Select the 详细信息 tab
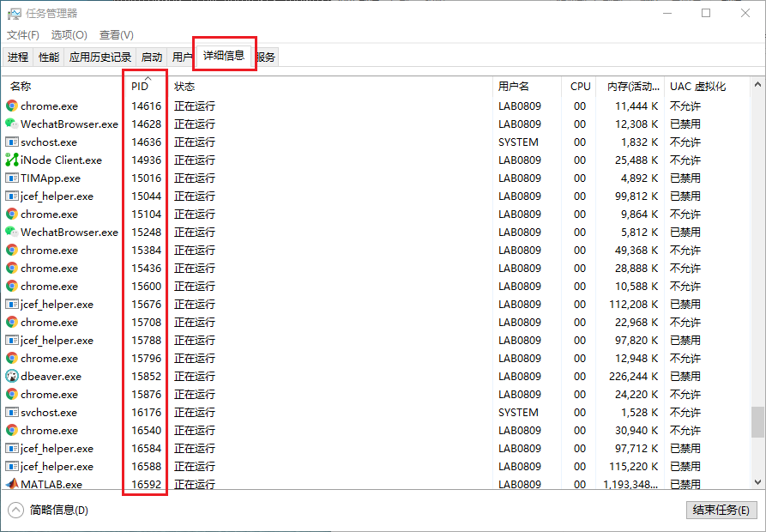The height and width of the screenshot is (532, 766). pyautogui.click(x=224, y=55)
